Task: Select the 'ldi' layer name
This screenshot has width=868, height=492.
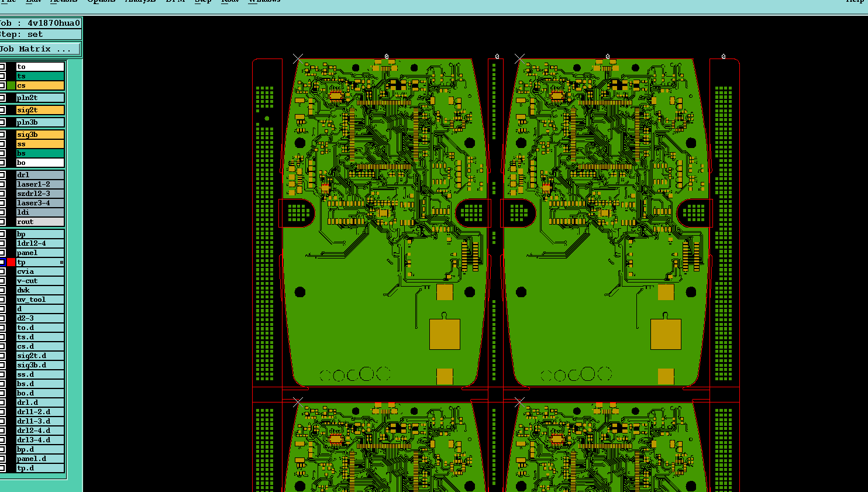Action: pos(40,212)
